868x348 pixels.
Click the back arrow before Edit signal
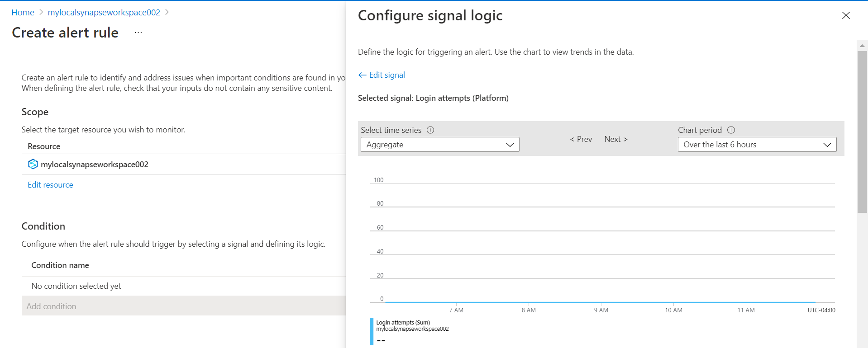[x=362, y=75]
